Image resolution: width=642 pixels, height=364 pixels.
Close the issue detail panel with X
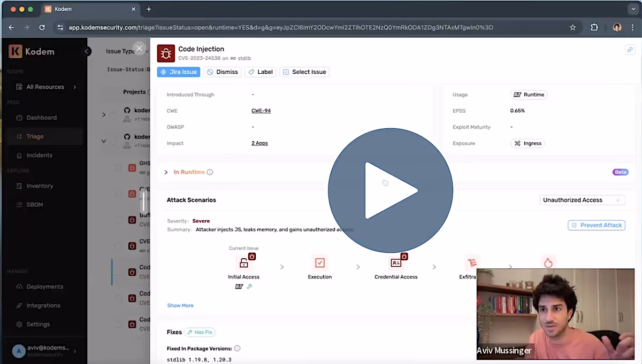139,49
